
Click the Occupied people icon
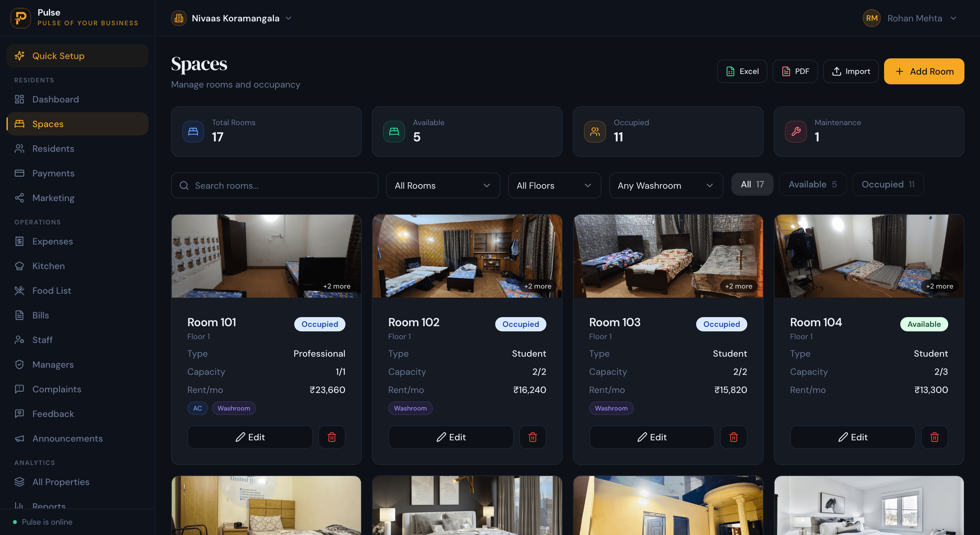coord(595,132)
